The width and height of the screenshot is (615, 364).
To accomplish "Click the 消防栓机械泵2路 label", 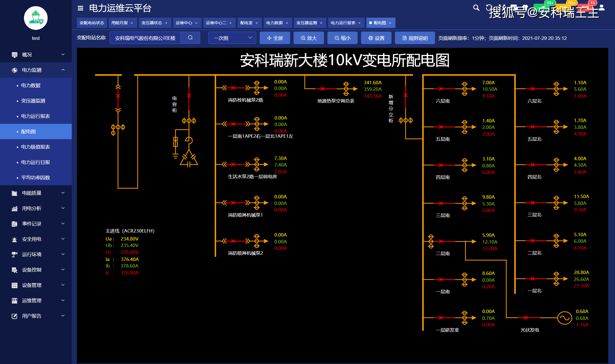I will tap(245, 100).
